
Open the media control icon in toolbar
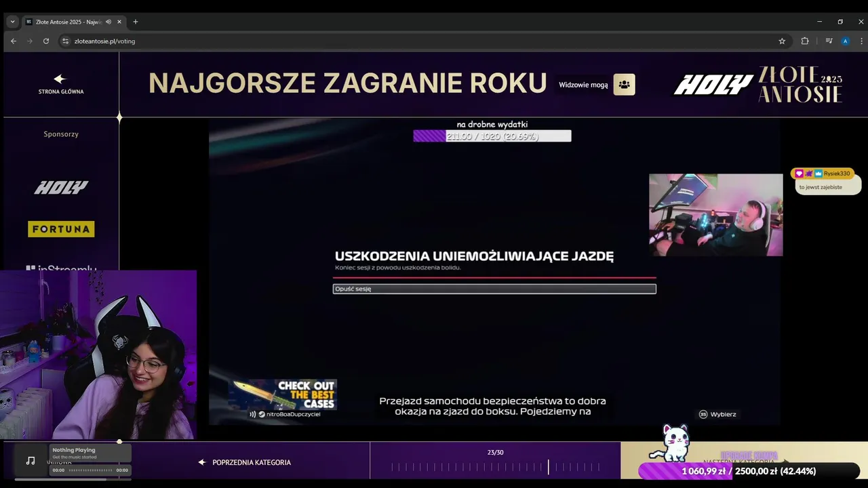tap(829, 41)
